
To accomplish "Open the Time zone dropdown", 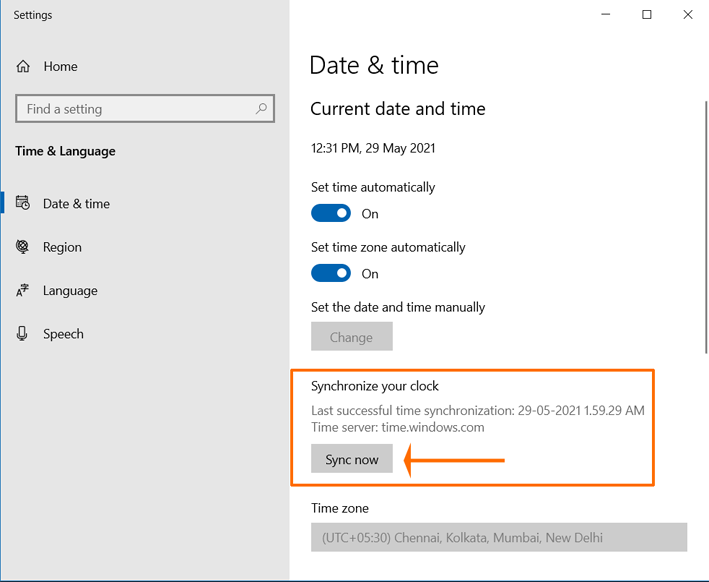I will point(499,537).
